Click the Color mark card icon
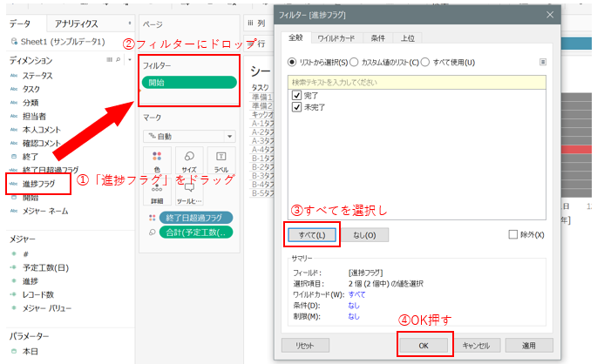This screenshot has width=597, height=364. pyautogui.click(x=157, y=156)
